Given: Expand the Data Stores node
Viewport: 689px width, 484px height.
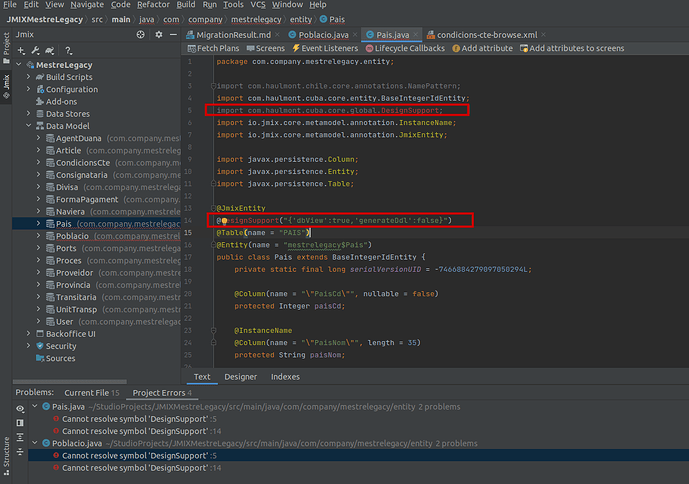Looking at the screenshot, I should tap(29, 114).
